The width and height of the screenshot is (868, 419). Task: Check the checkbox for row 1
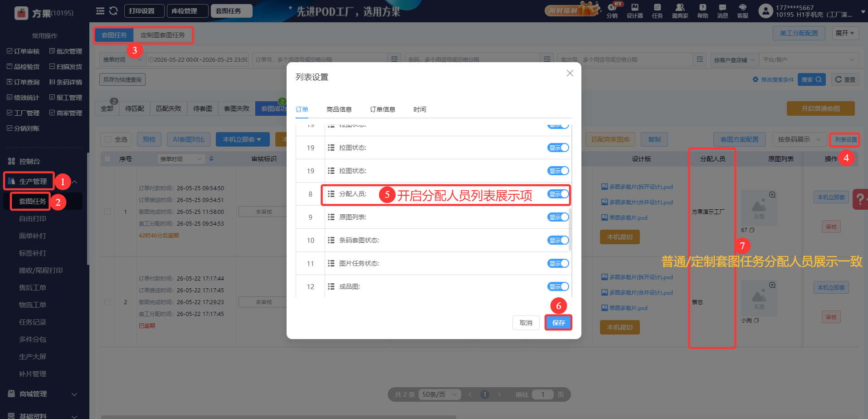(107, 212)
